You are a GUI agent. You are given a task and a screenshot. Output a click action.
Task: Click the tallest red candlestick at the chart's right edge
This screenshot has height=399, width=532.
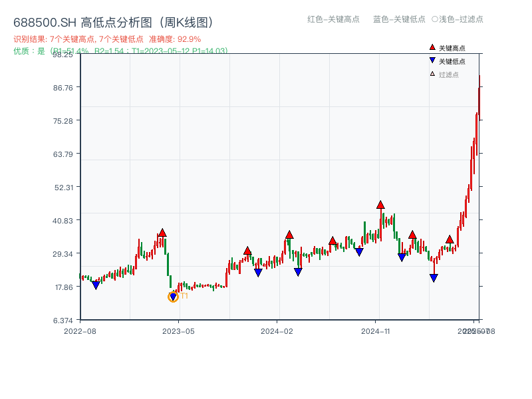479,98
